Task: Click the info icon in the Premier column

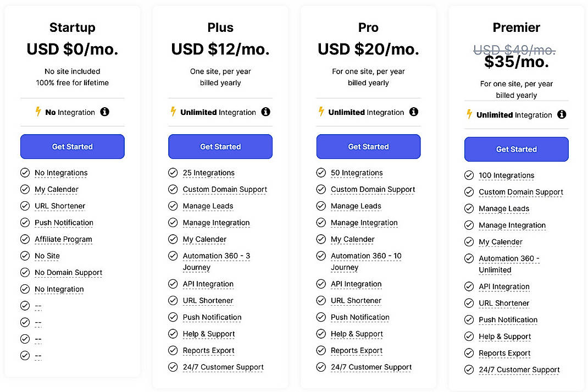Action: 562,115
